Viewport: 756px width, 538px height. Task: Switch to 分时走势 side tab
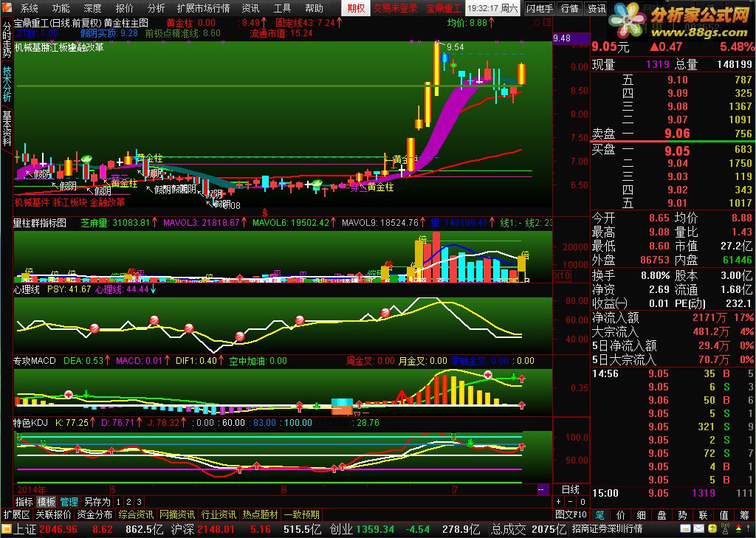7,39
